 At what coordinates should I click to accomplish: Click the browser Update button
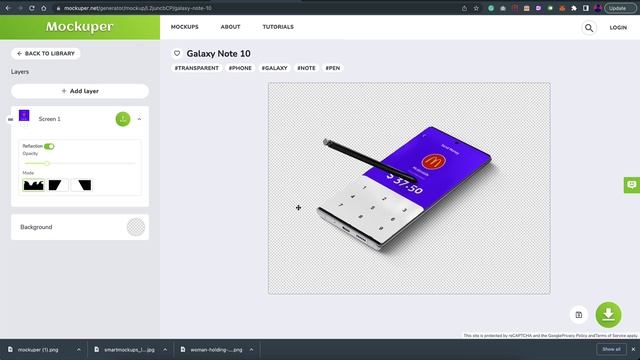(620, 8)
